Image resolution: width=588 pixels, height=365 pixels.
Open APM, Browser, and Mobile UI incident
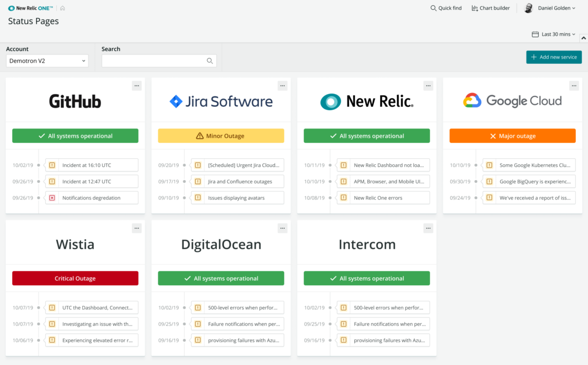pos(383,181)
